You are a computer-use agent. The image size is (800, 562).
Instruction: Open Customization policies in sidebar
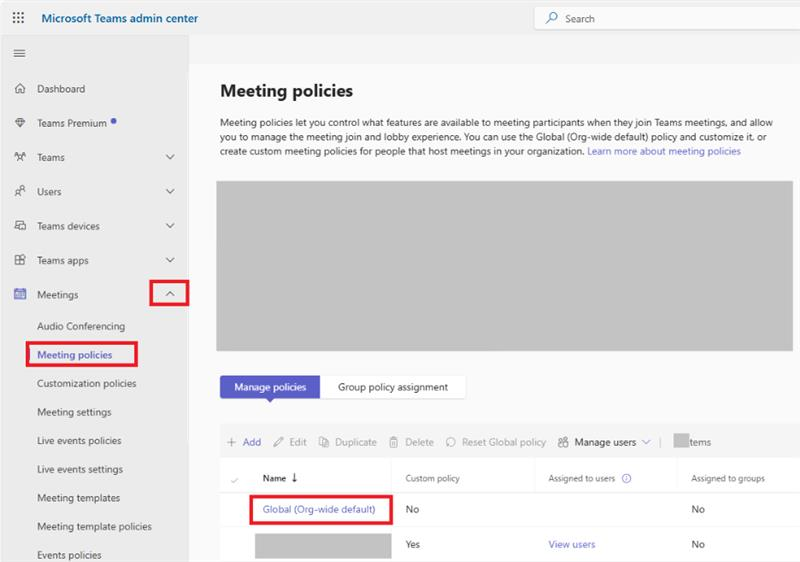[87, 384]
